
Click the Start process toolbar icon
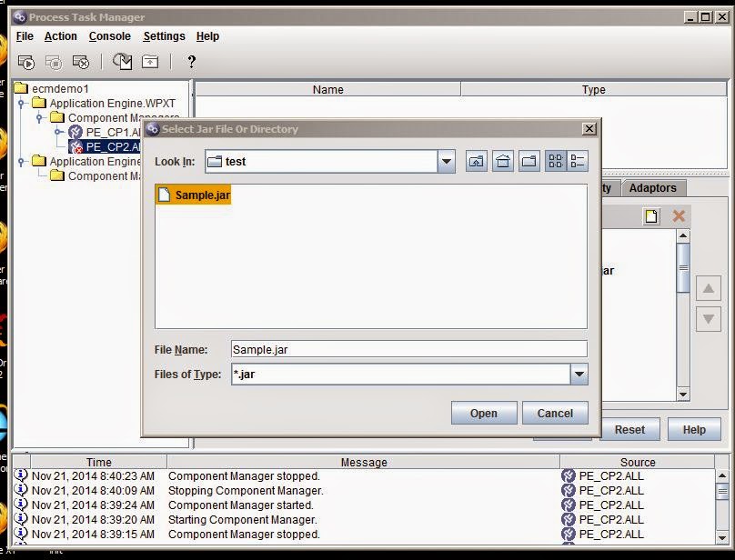point(27,63)
